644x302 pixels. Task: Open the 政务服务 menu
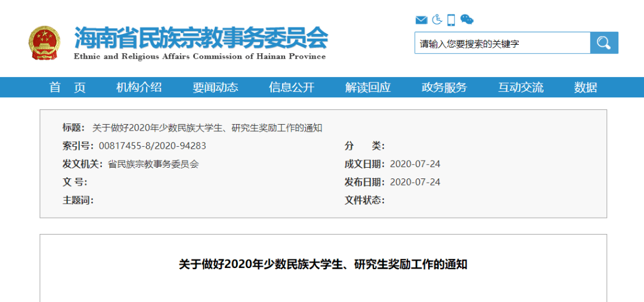[444, 87]
